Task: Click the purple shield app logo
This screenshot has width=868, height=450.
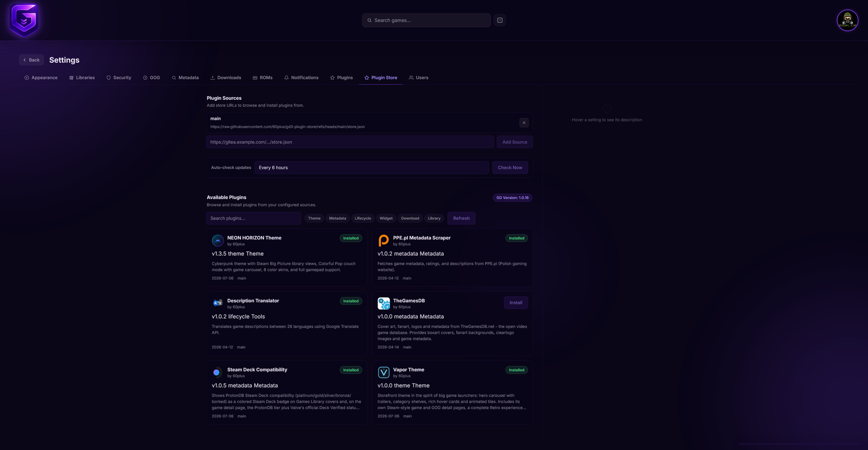Action: point(24,20)
